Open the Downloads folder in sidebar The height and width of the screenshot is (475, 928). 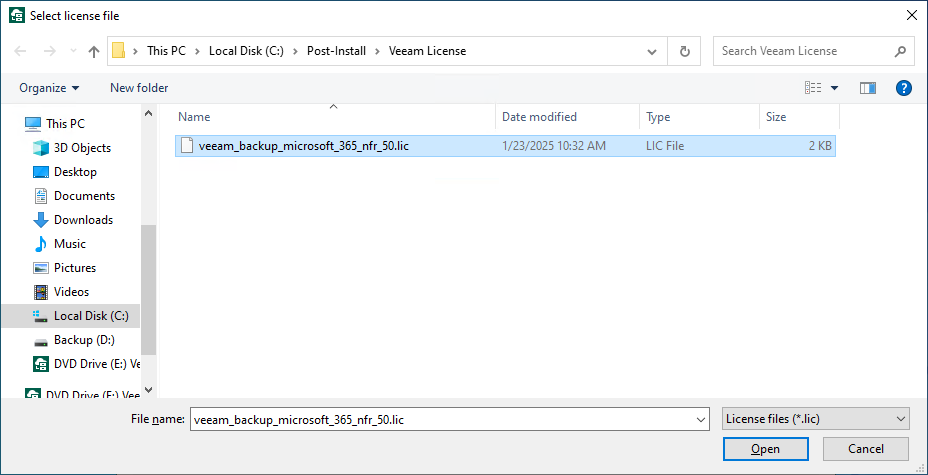pyautogui.click(x=83, y=220)
